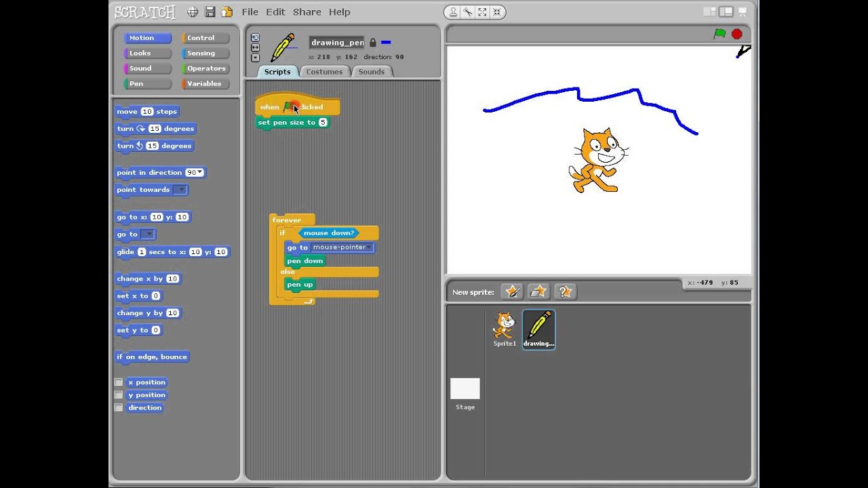Toggle the y position reporter checkbox

pyautogui.click(x=119, y=395)
